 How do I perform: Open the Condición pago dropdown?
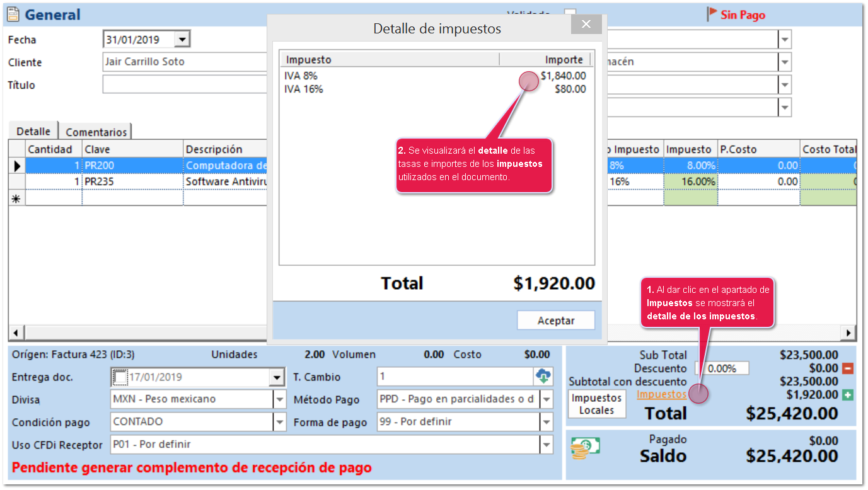pyautogui.click(x=280, y=422)
